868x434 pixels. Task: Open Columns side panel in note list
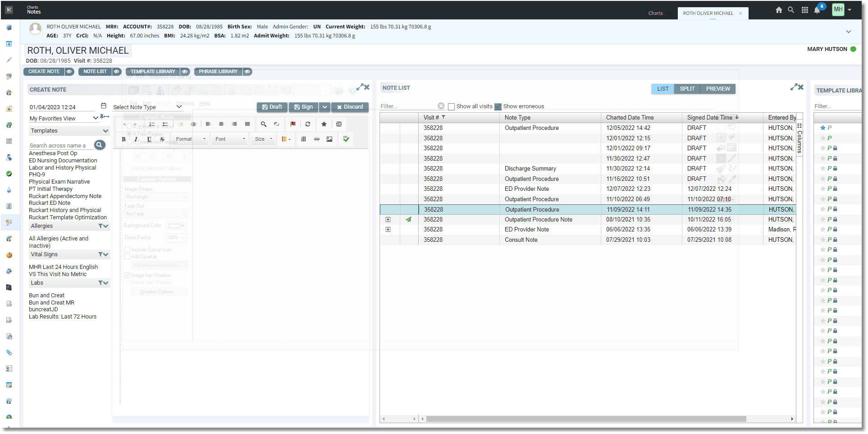tap(799, 138)
